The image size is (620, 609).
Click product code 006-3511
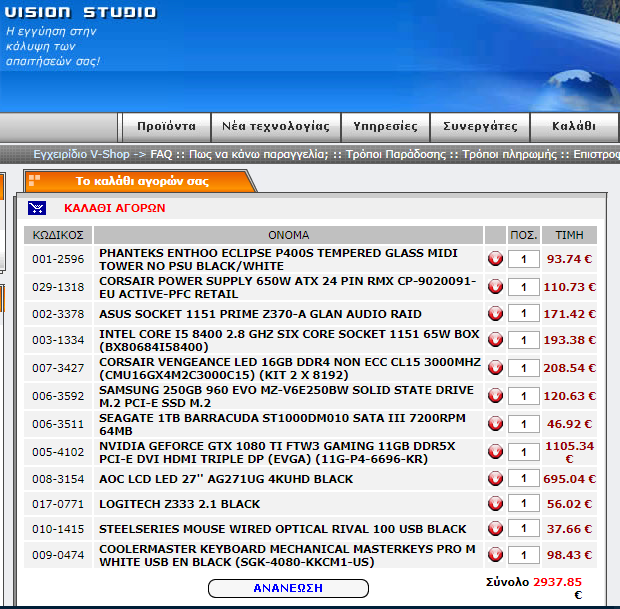point(58,424)
